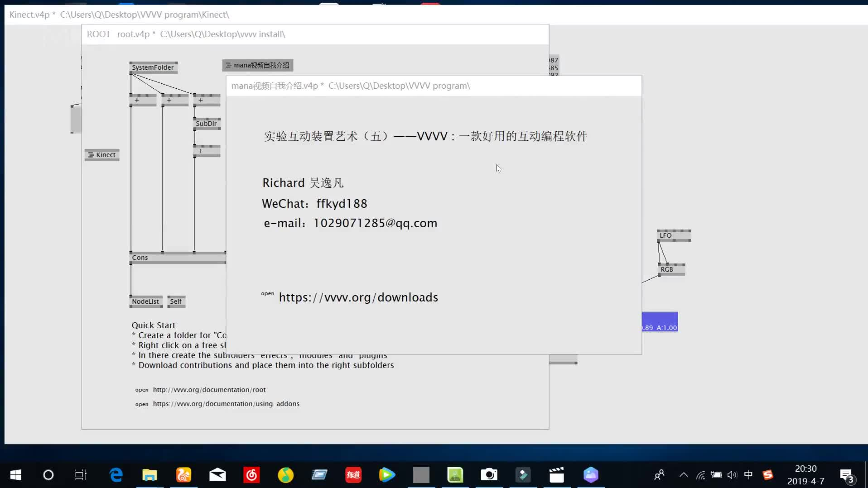Open Wi-Fi network tray icon
Image resolution: width=868 pixels, height=488 pixels.
700,475
